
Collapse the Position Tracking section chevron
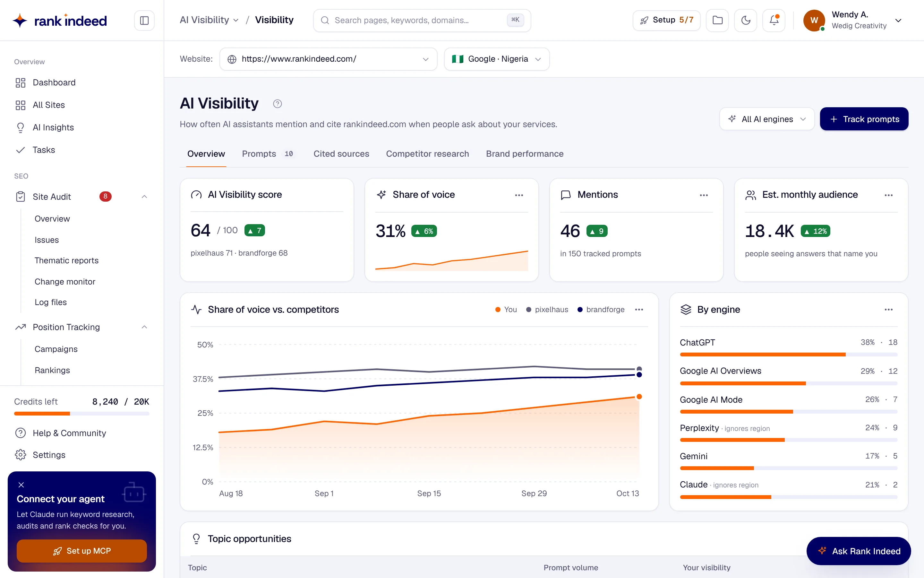pyautogui.click(x=144, y=327)
